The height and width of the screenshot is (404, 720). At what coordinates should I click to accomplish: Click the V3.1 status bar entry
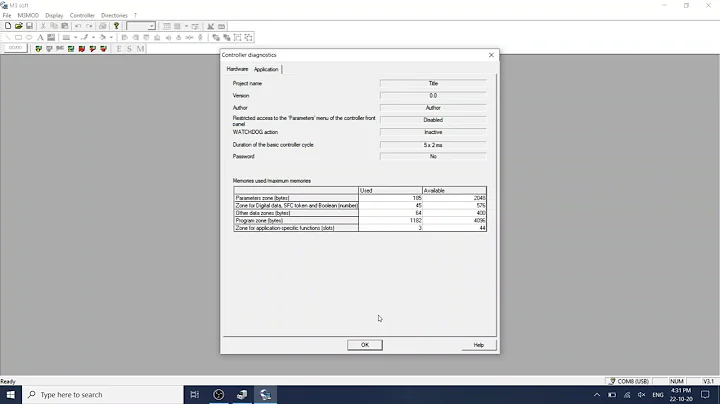point(709,381)
